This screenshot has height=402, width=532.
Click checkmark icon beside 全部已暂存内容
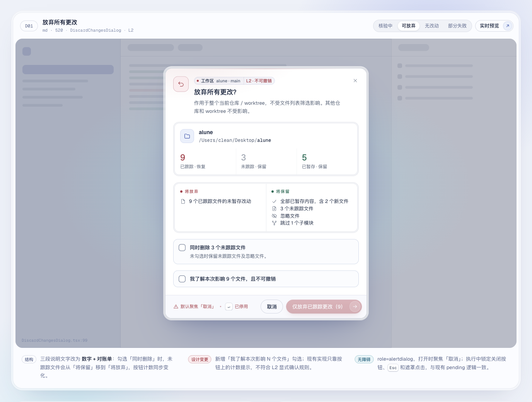pyautogui.click(x=275, y=201)
